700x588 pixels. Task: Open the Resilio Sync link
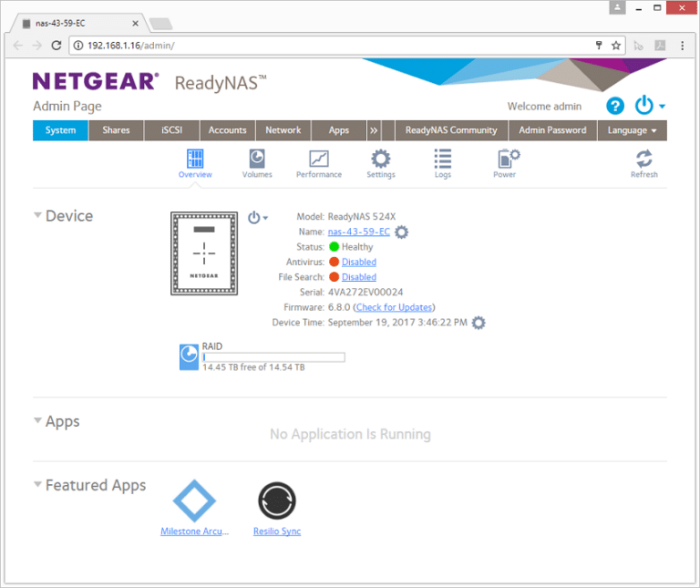pos(277,531)
